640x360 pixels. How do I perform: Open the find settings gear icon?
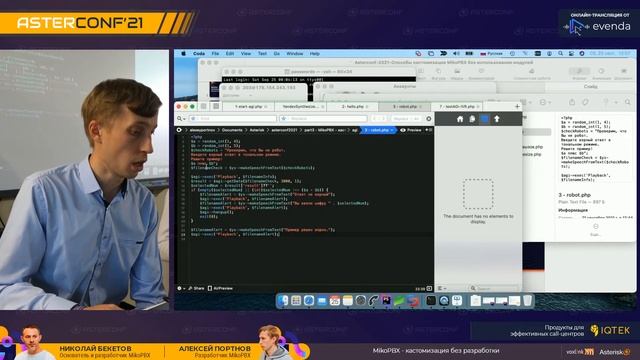tap(429, 118)
